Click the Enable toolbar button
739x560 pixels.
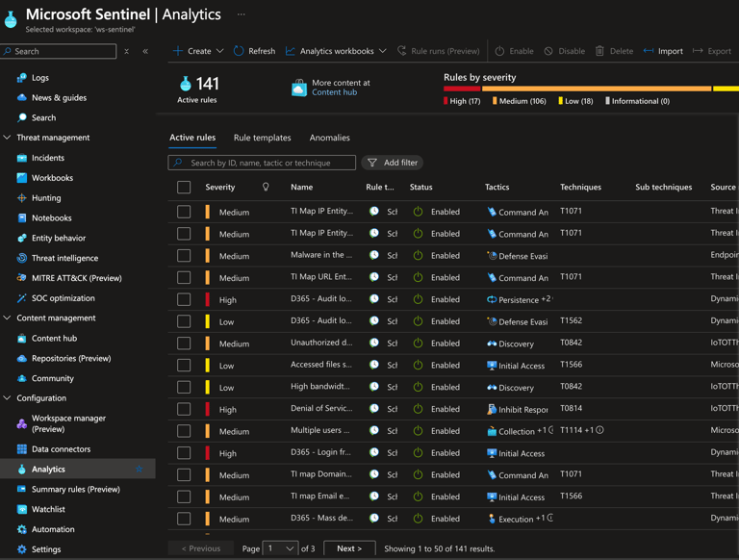pyautogui.click(x=514, y=51)
